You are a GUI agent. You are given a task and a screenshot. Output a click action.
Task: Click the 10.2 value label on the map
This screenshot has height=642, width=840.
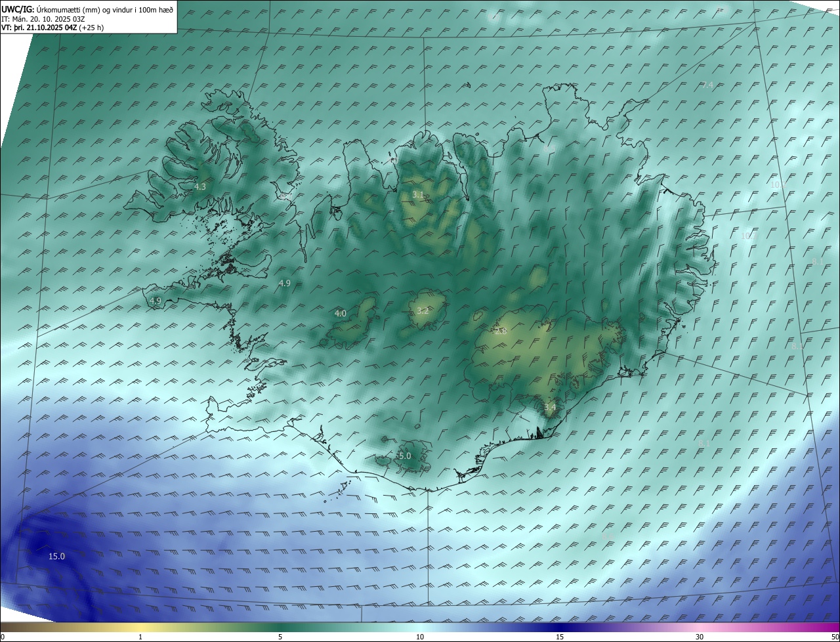click(778, 185)
